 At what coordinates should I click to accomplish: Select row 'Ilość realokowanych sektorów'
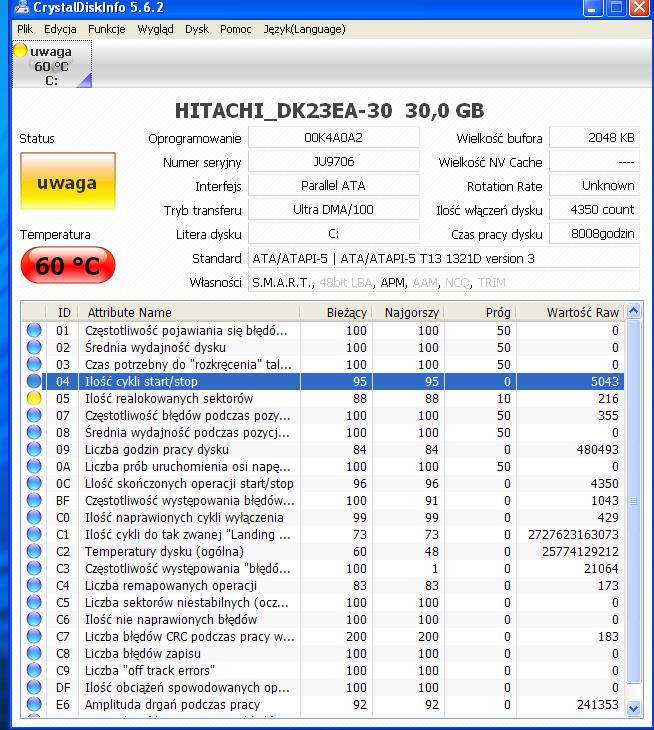click(323, 399)
